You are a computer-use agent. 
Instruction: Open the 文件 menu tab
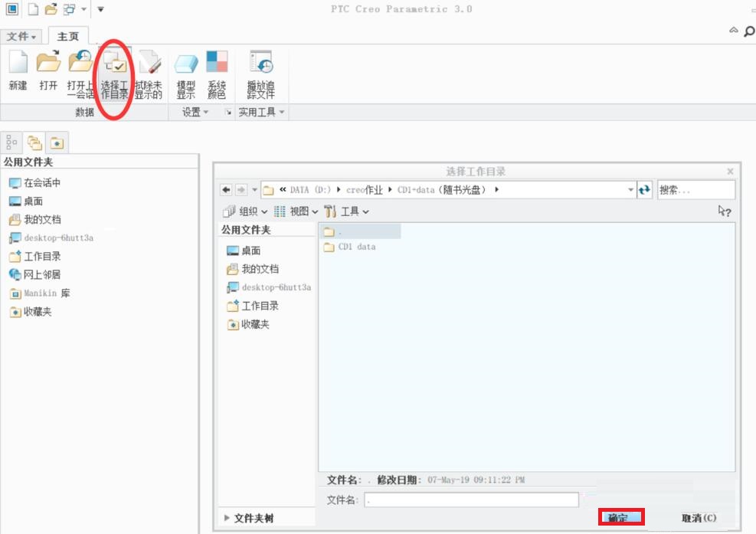(x=22, y=37)
